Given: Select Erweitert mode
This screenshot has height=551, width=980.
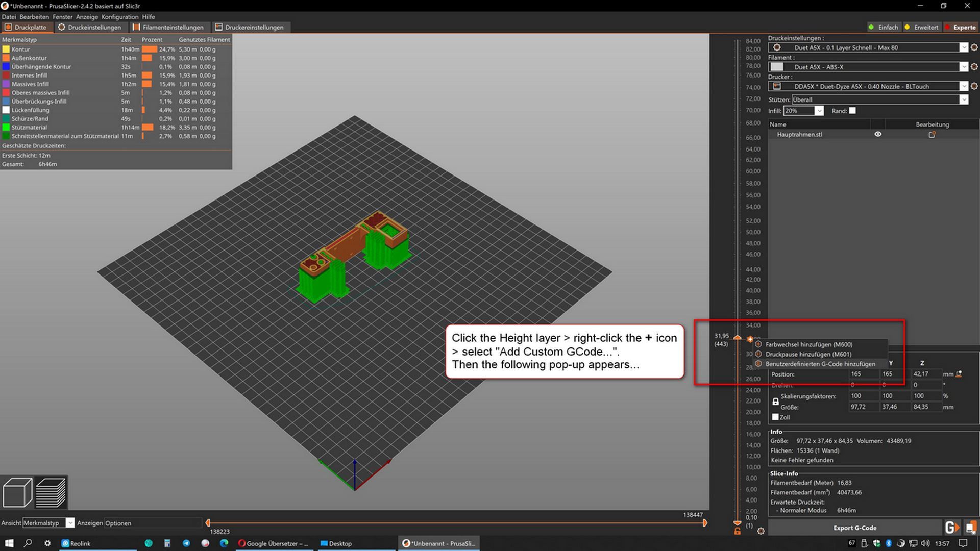Looking at the screenshot, I should (x=922, y=28).
